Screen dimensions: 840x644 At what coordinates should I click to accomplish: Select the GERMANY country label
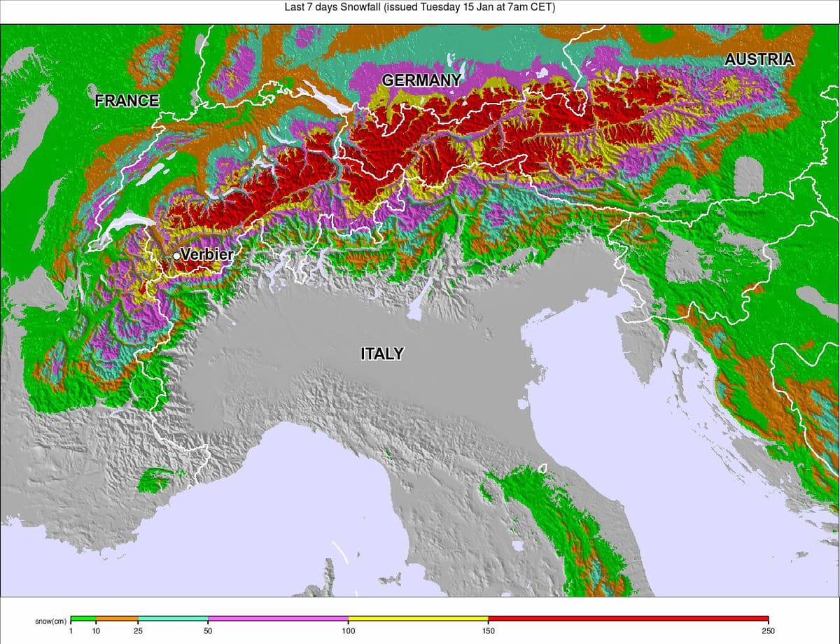(x=421, y=80)
